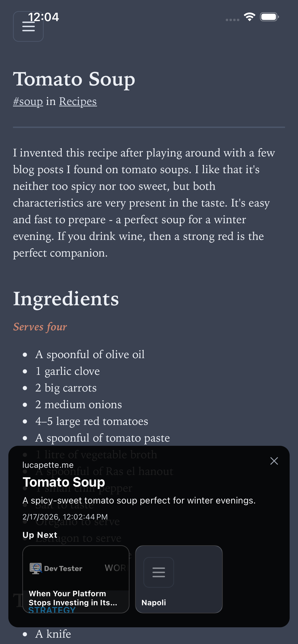This screenshot has height=644, width=298.
Task: Select the Tomato Soup card title
Action: tap(64, 482)
